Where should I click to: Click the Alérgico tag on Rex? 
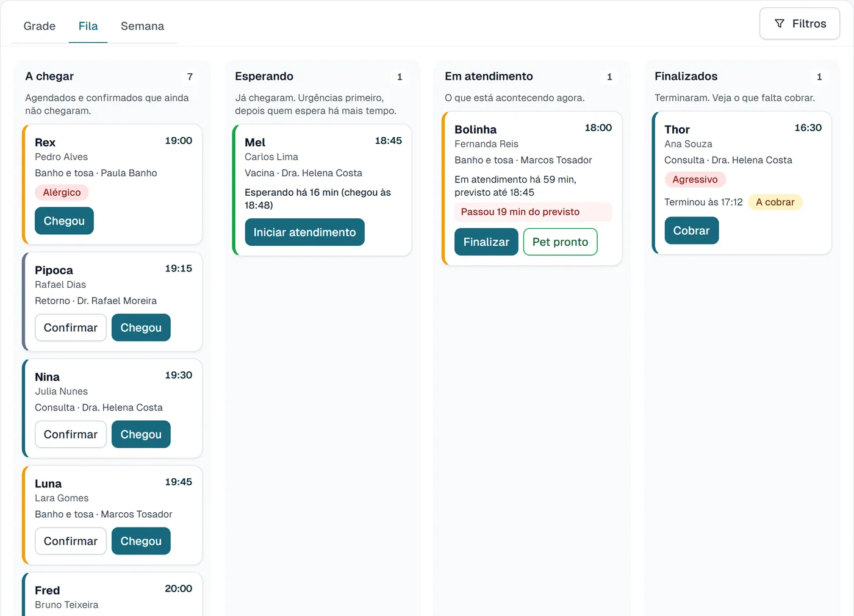pos(62,193)
